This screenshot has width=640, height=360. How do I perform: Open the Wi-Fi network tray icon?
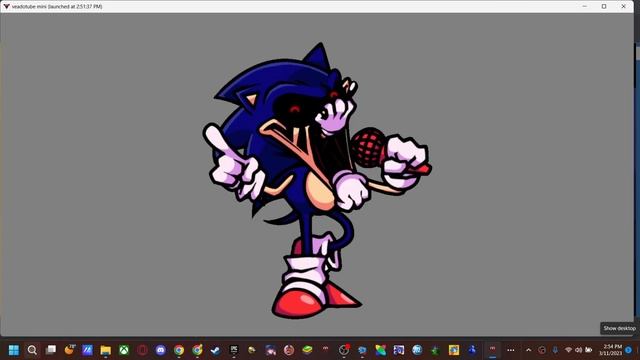(568, 350)
